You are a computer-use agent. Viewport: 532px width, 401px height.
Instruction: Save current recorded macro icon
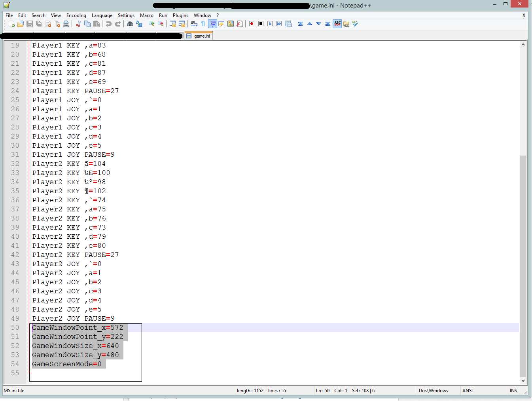pyautogui.click(x=288, y=24)
